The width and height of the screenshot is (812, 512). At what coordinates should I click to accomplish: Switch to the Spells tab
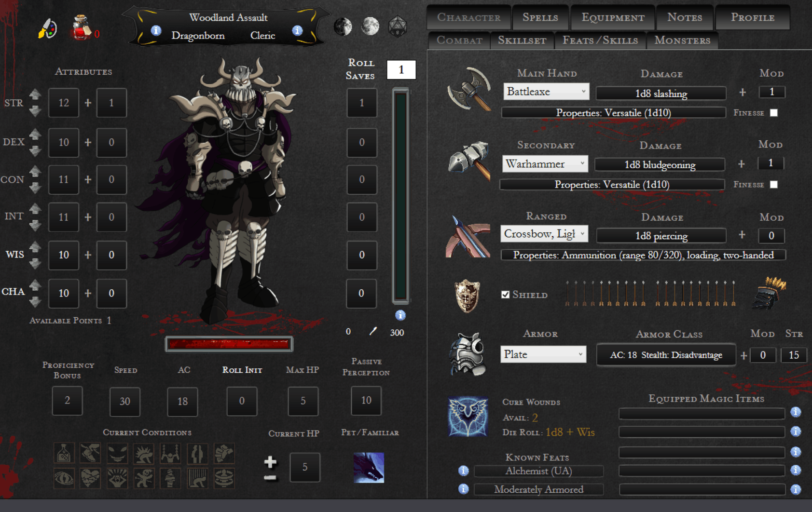click(540, 17)
